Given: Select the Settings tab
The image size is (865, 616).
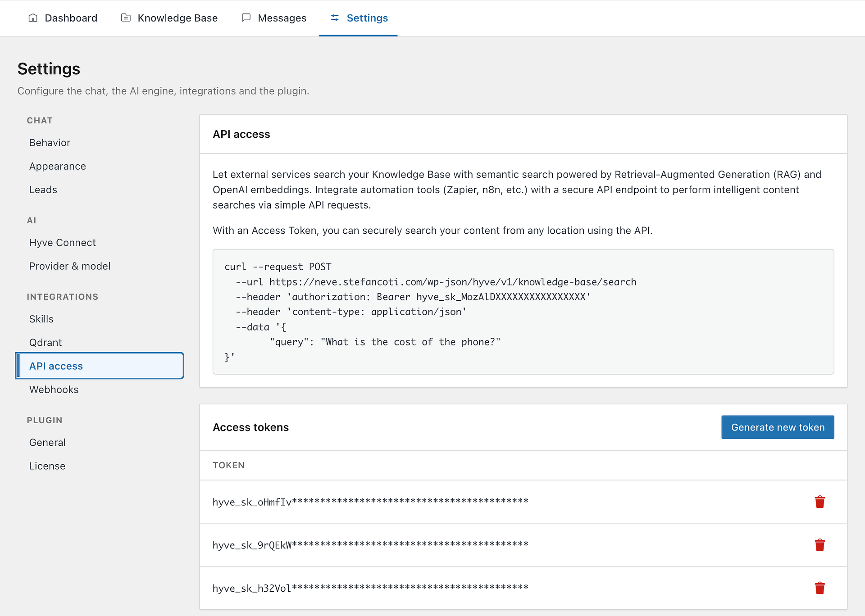Looking at the screenshot, I should pos(358,18).
